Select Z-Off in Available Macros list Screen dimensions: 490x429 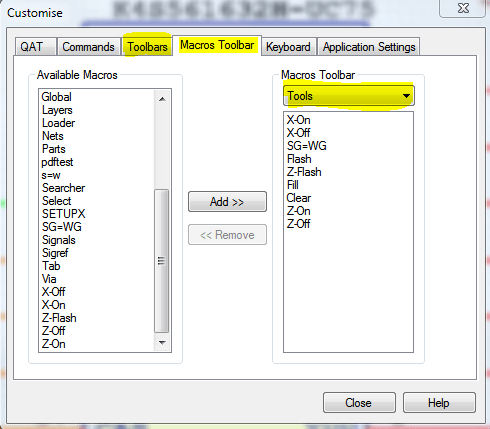click(53, 331)
